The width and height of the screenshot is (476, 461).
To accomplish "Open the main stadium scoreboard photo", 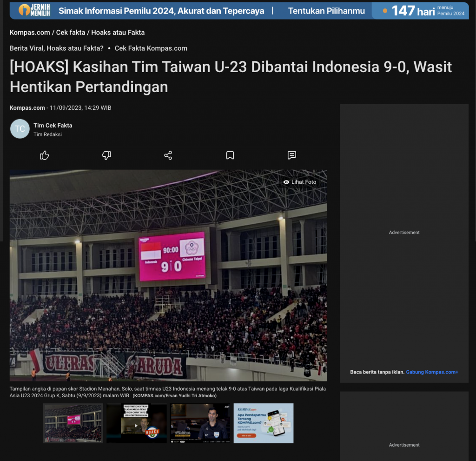I will (168, 275).
